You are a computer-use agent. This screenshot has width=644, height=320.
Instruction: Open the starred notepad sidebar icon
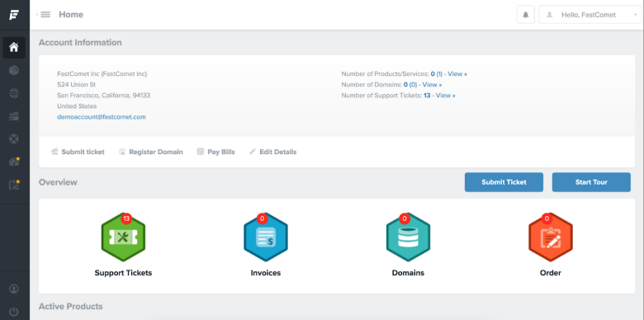(x=14, y=184)
